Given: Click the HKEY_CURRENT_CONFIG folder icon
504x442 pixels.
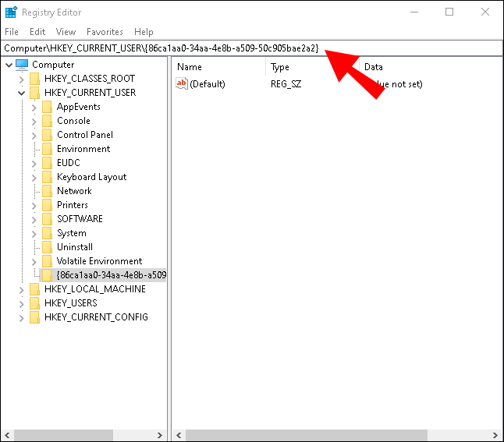Looking at the screenshot, I should (34, 317).
